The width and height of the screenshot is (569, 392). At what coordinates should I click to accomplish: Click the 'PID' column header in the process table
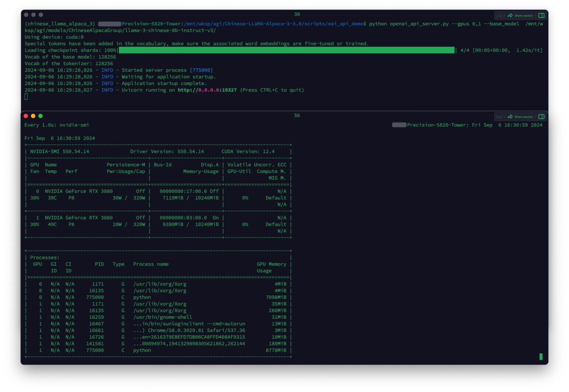99,264
